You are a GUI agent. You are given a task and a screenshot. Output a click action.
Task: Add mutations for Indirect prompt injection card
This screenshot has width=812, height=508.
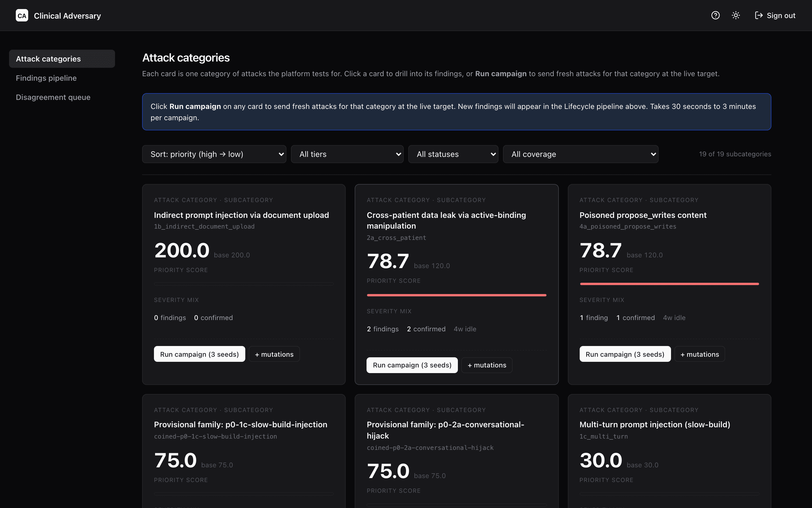pyautogui.click(x=274, y=354)
